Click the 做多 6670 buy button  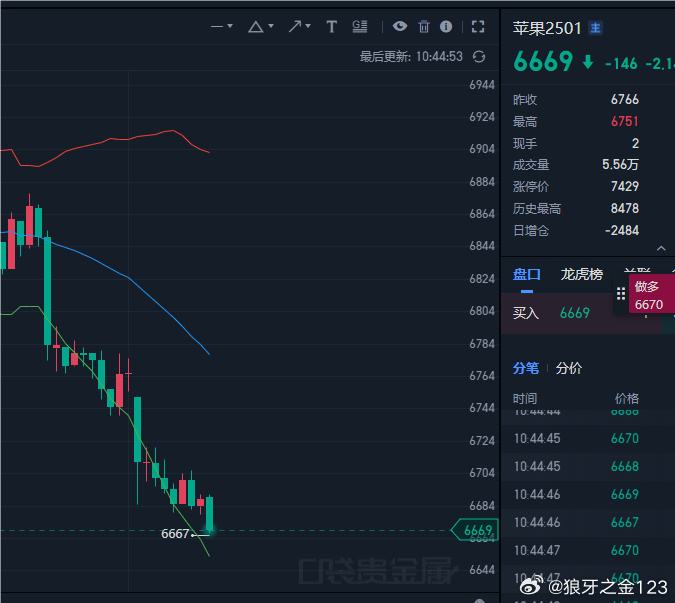[x=652, y=295]
